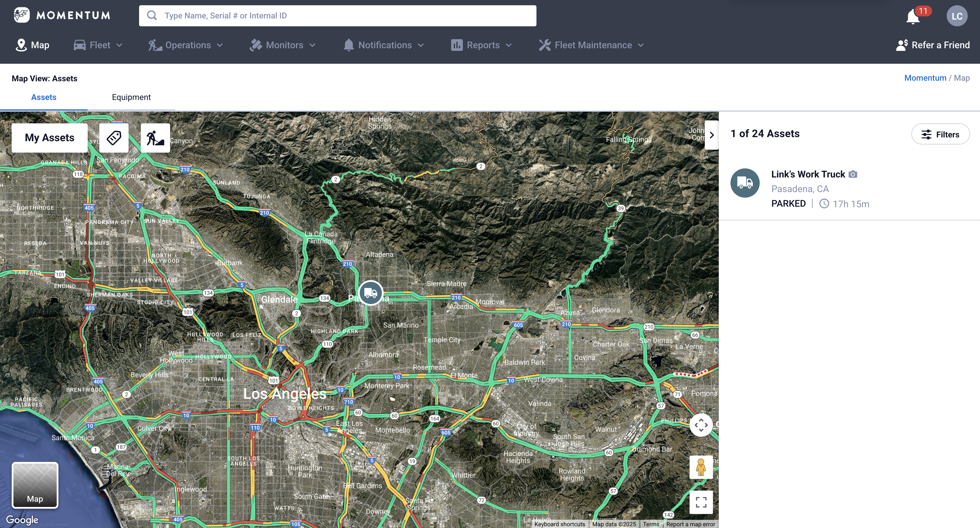Select the Assets tab
This screenshot has width=980, height=528.
tap(44, 97)
